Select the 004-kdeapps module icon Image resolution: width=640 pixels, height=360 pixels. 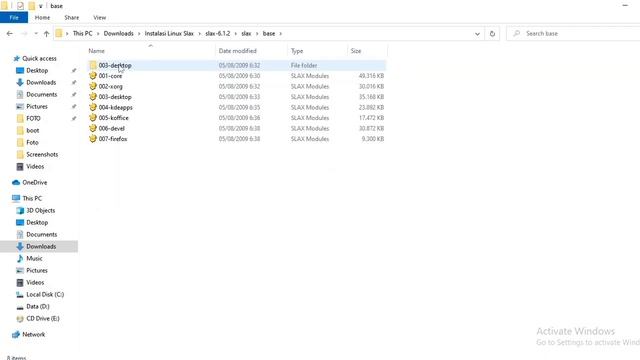click(93, 107)
